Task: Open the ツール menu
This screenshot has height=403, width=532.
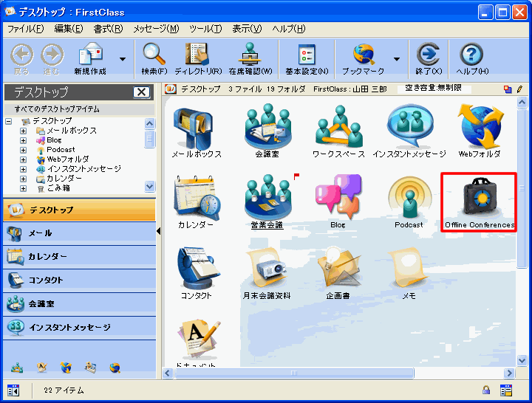Action: click(x=205, y=29)
